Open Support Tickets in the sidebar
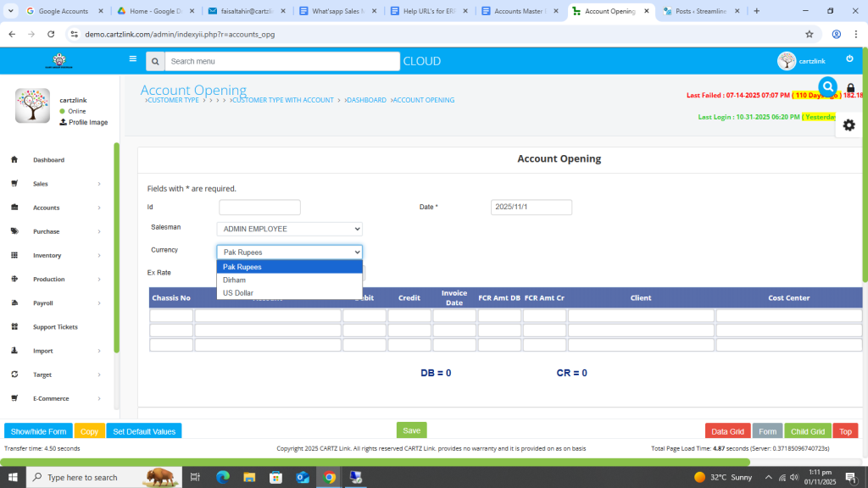The image size is (868, 488). (x=55, y=327)
